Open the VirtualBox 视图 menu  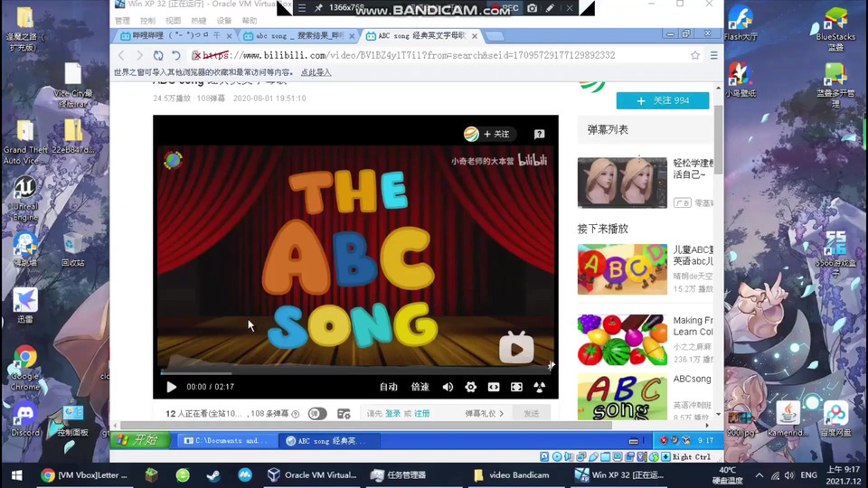tap(174, 21)
